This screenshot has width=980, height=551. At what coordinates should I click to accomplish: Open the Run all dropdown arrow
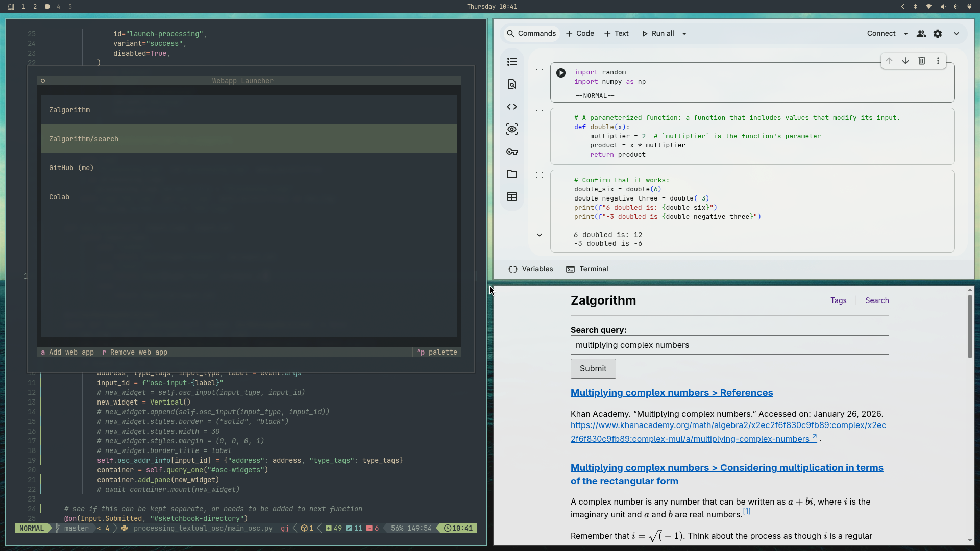click(684, 33)
